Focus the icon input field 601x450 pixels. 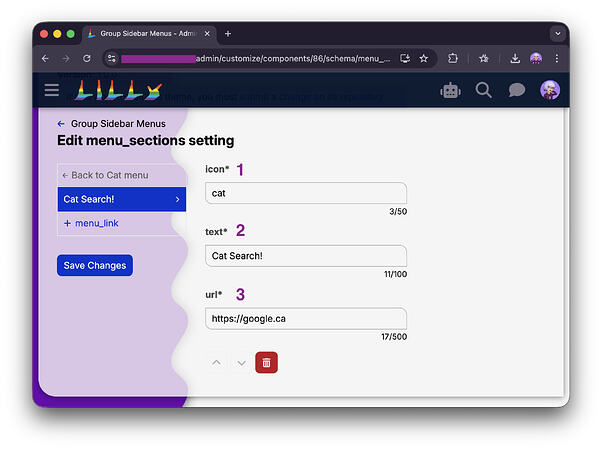tap(306, 193)
